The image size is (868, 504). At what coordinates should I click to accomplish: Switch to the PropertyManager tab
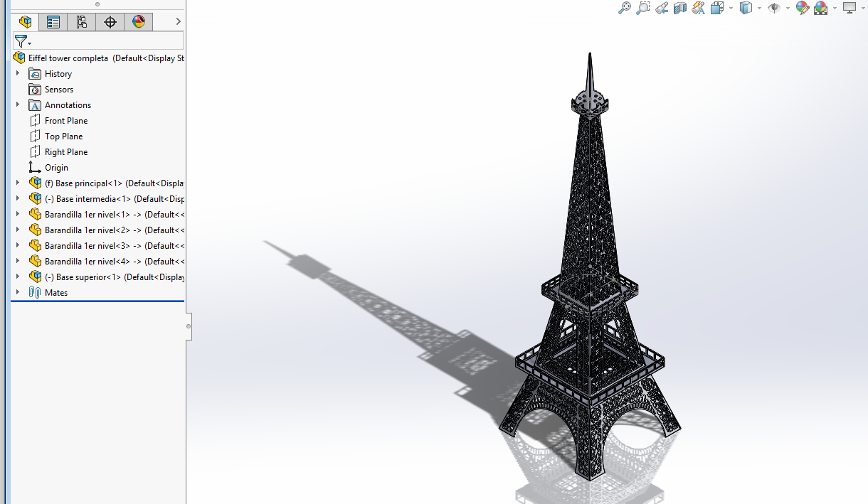pos(53,22)
